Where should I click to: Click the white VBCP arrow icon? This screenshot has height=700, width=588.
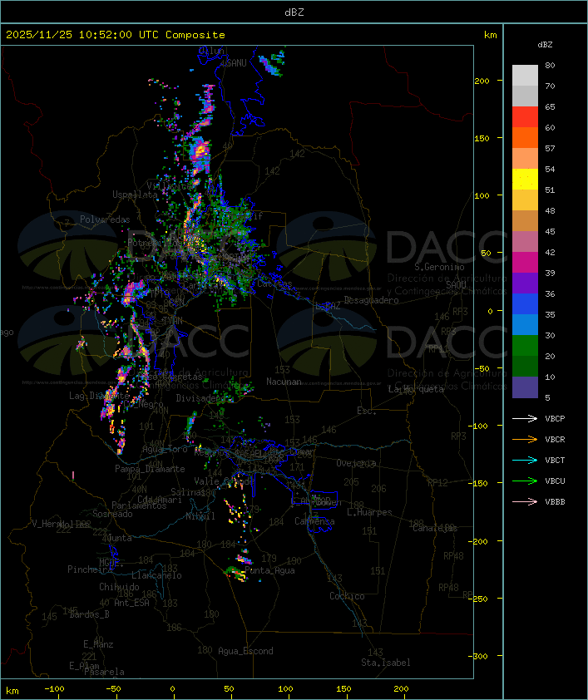point(525,418)
